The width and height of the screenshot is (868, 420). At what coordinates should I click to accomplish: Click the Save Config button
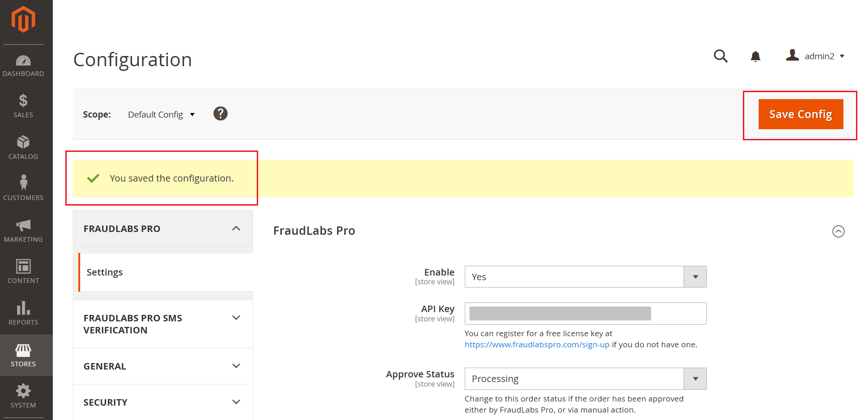pos(801,114)
